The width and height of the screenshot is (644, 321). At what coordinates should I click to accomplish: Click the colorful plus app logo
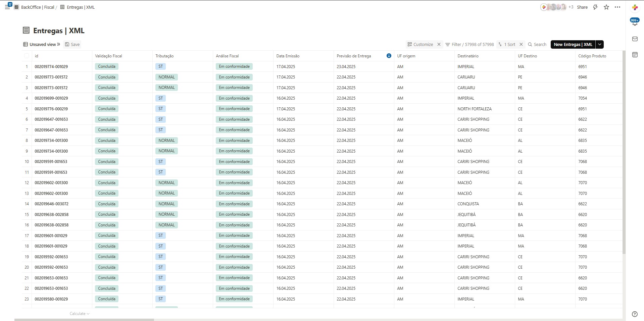point(635,7)
